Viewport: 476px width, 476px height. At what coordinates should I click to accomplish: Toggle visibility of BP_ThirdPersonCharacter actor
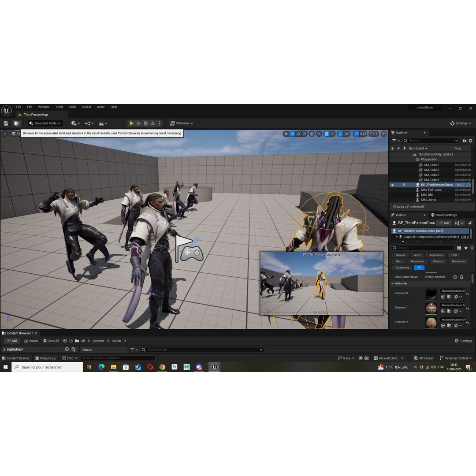pos(392,185)
